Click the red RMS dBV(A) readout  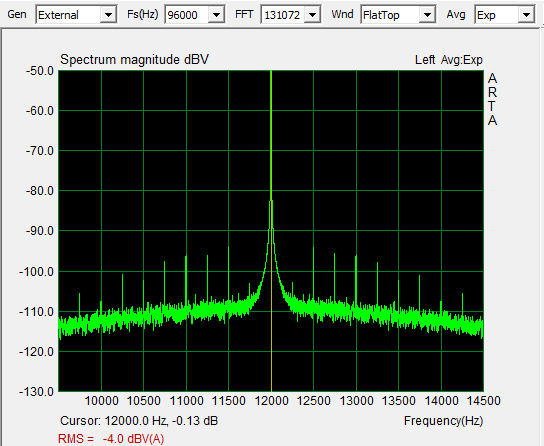[111, 439]
